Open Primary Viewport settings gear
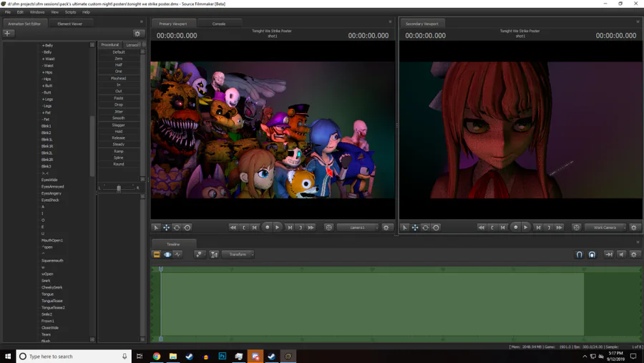 click(386, 228)
